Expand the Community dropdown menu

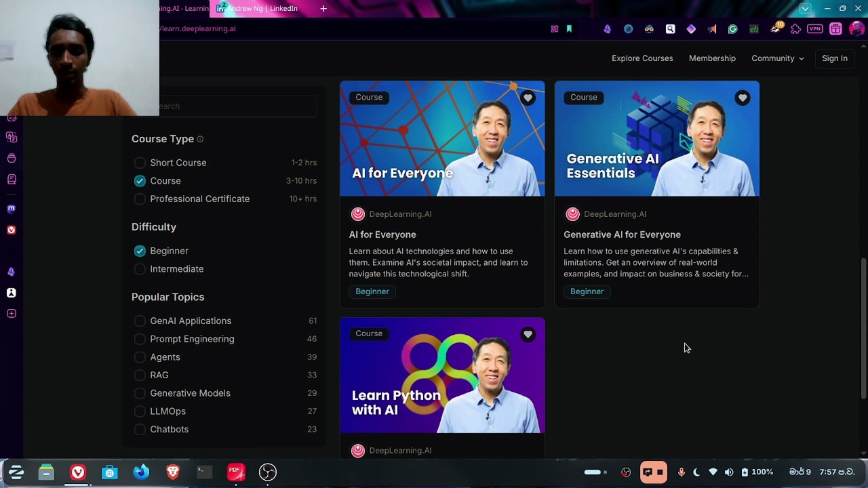click(778, 58)
